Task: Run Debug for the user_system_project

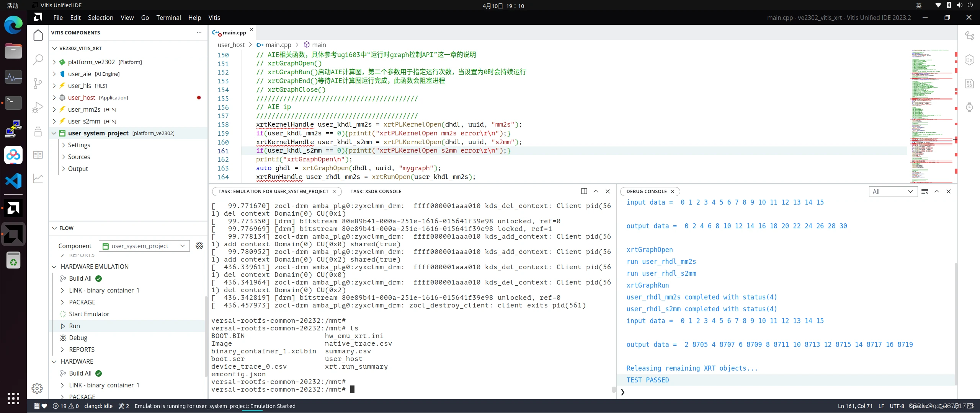Action: coord(78,338)
